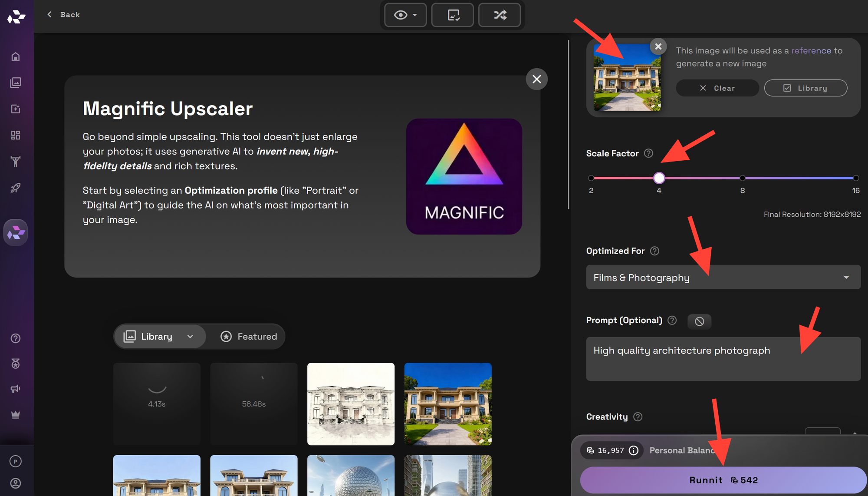The image size is (868, 496).
Task: Open the help question mark in the sidebar
Action: (16, 338)
